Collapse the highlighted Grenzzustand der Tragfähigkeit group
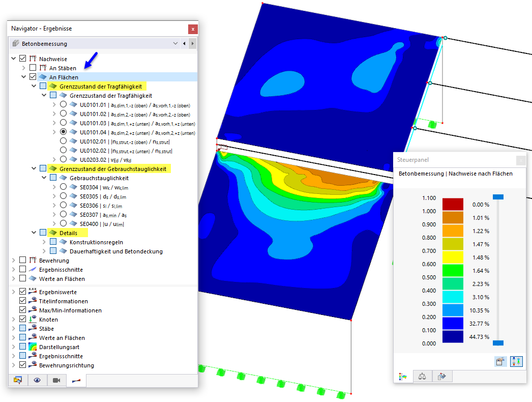This screenshot has width=532, height=402. (x=34, y=86)
